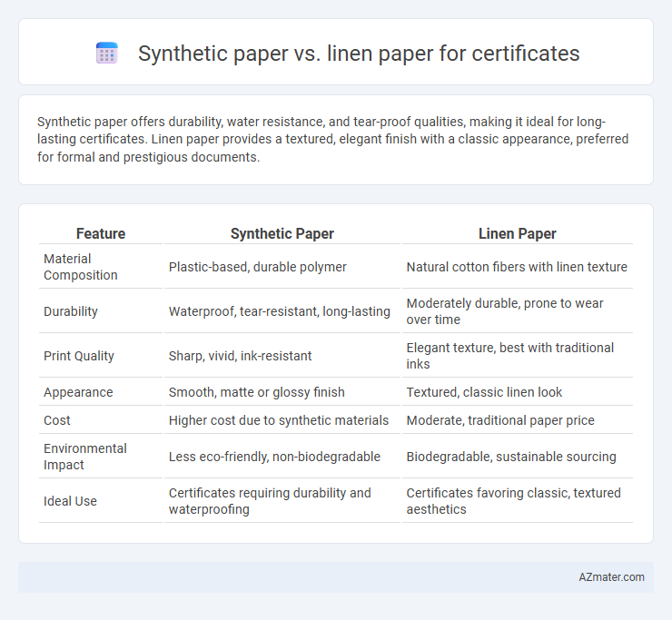Click the cell 'Biodegradable, sustainable sourcing'
This screenshot has height=620, width=672.
pyautogui.click(x=511, y=457)
